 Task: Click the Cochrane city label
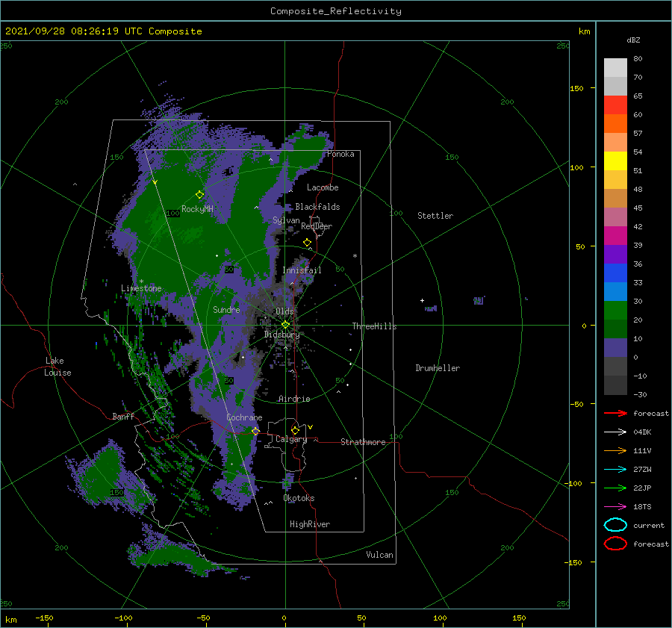click(244, 417)
